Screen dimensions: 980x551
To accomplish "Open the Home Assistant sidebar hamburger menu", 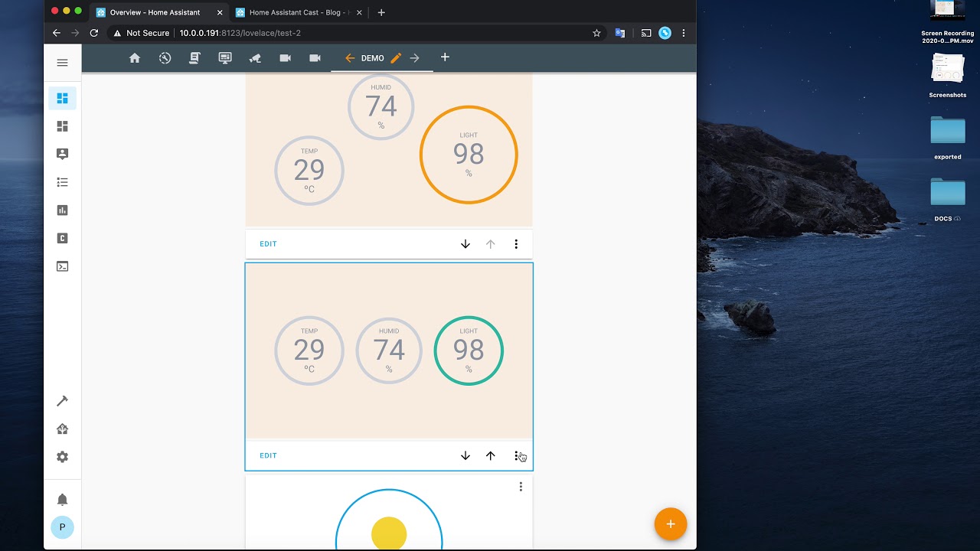I will [x=63, y=63].
